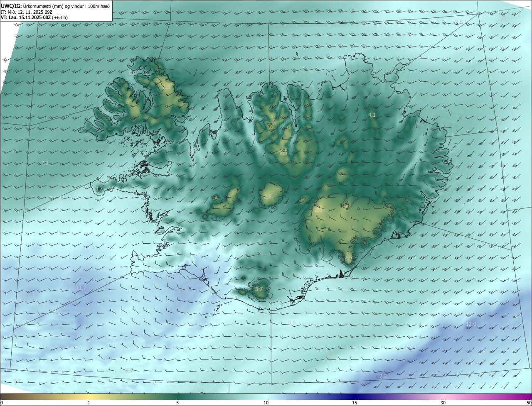The height and width of the screenshot is (406, 532).
Task: Click the 4.1 value in northeast Iceland
Action: 372,115
